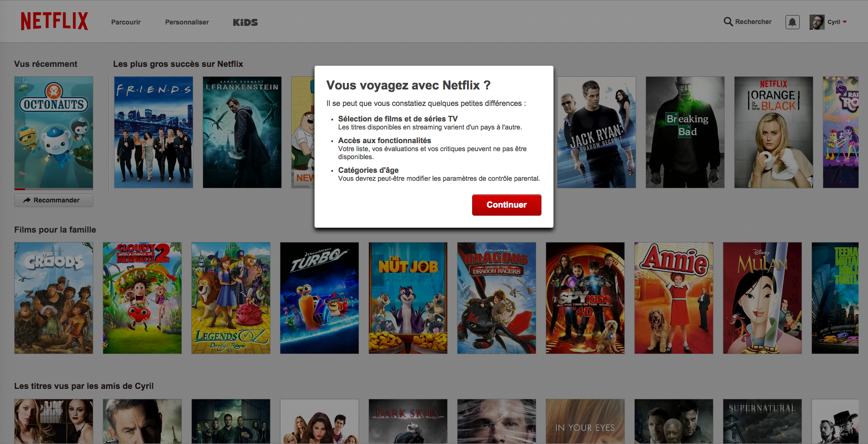The height and width of the screenshot is (444, 868).
Task: Open The Croods poster
Action: 54,298
